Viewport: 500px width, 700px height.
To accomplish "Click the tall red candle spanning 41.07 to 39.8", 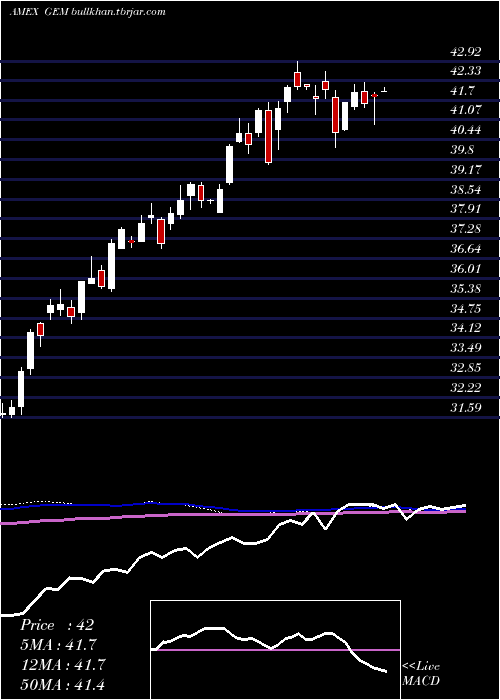I will pyautogui.click(x=268, y=136).
